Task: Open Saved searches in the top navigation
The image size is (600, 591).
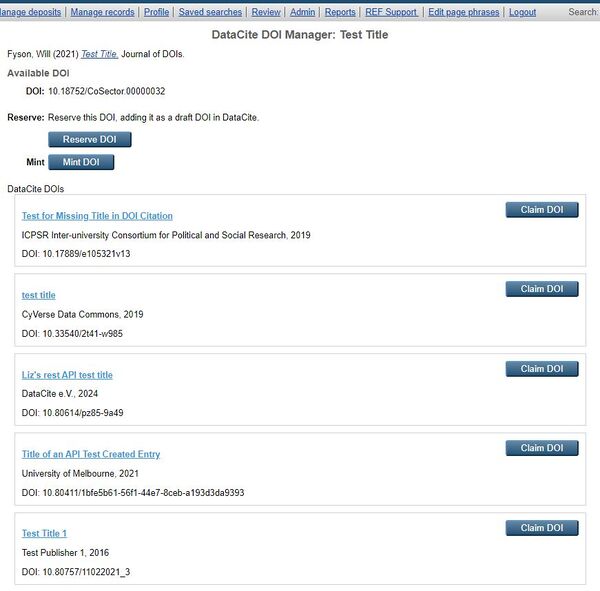Action: pos(210,12)
